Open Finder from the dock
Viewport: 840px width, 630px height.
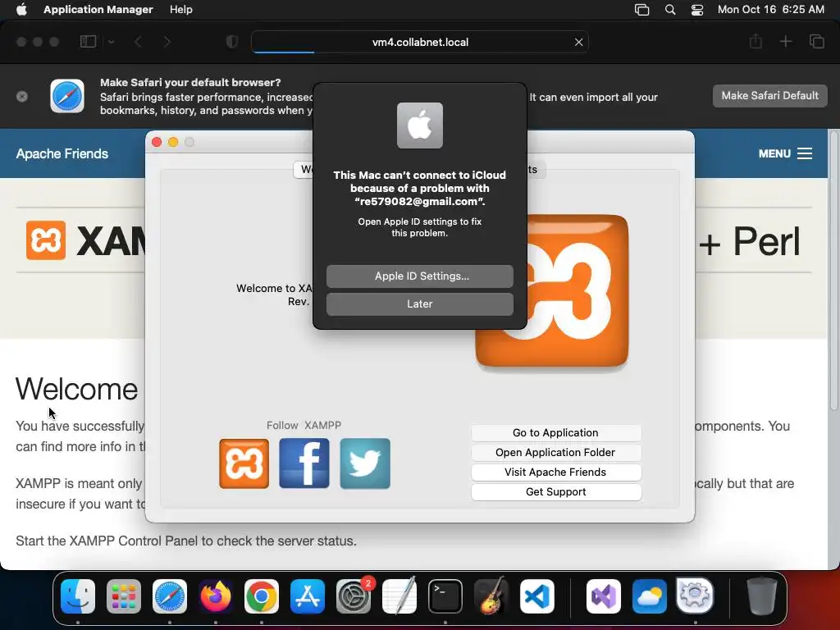[78, 596]
